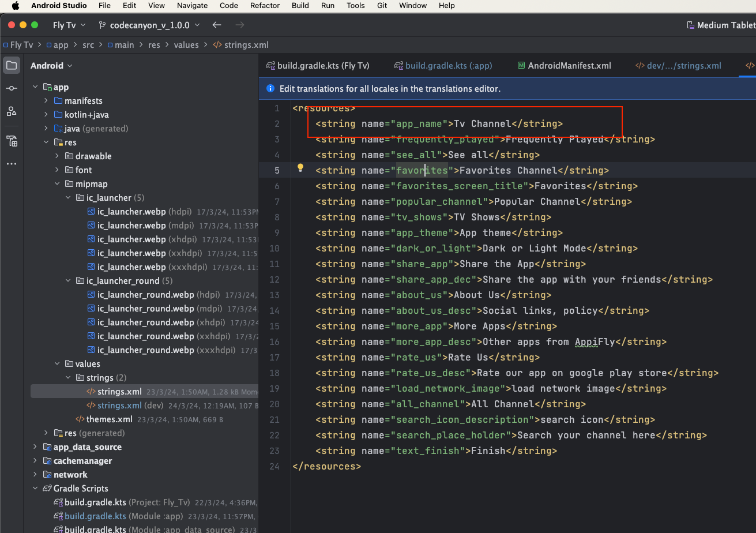Open the Project tool window folder icon
The image size is (756, 533).
click(12, 65)
